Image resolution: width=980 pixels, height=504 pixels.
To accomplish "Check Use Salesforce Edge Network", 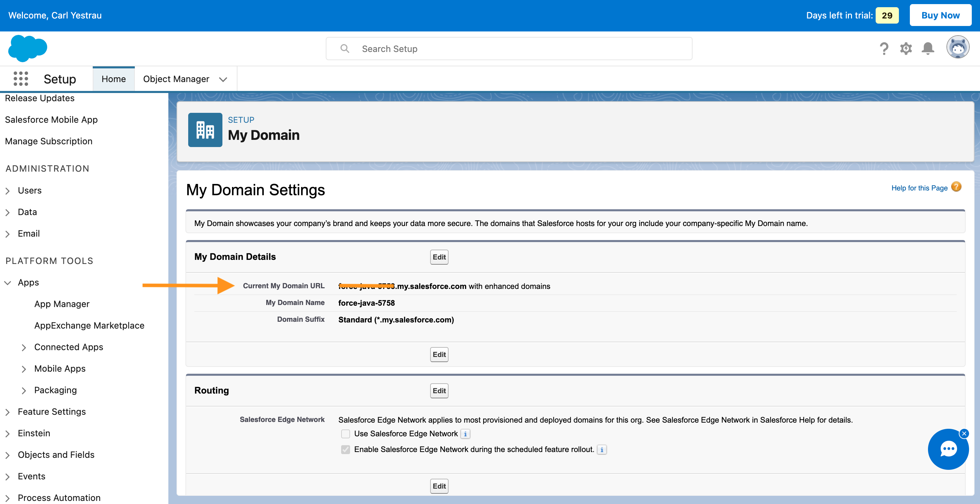I will [x=345, y=434].
